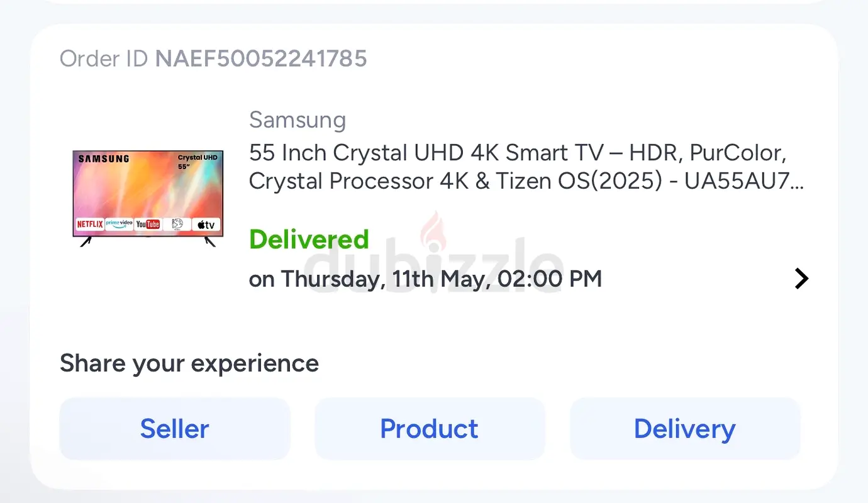The width and height of the screenshot is (868, 503).
Task: Click the SAMSUNG logo on the TV image
Action: tap(104, 159)
